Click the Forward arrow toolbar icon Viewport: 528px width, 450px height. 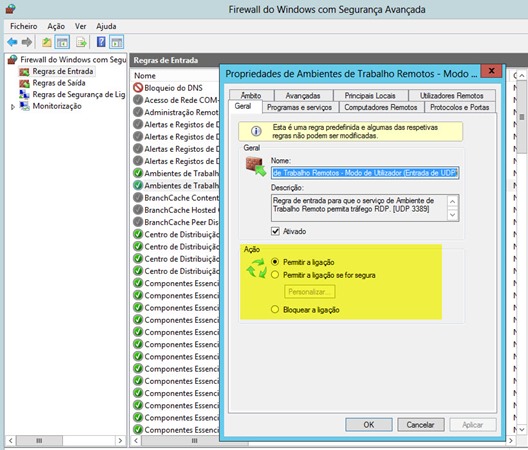(x=27, y=42)
